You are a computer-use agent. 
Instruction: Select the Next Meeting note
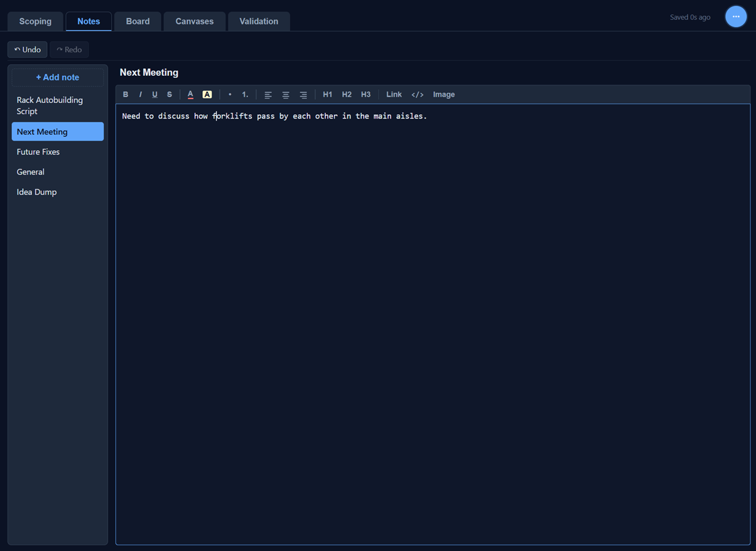pyautogui.click(x=58, y=132)
